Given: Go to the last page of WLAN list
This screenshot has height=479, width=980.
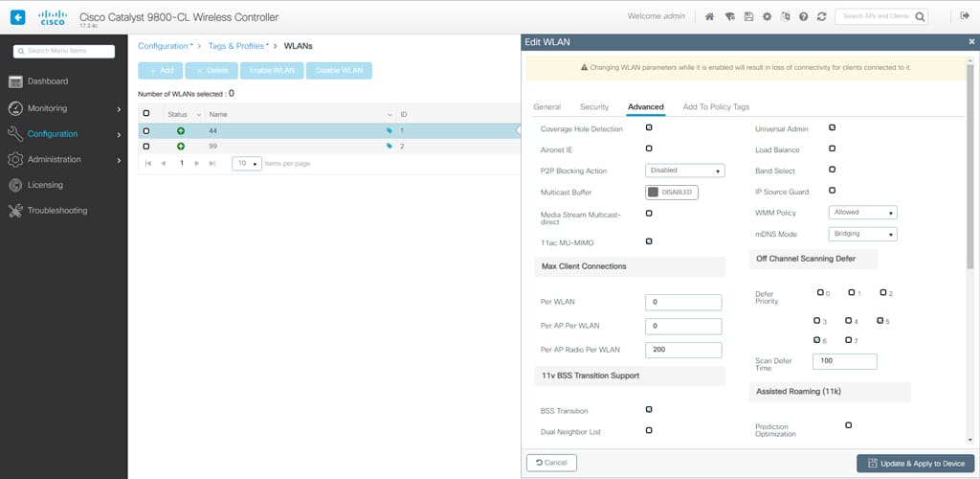Looking at the screenshot, I should click(x=212, y=163).
